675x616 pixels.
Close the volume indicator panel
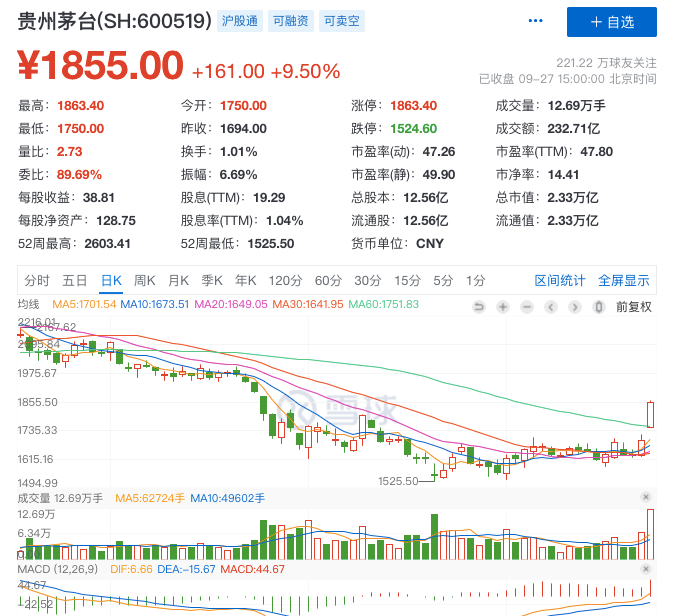click(645, 497)
